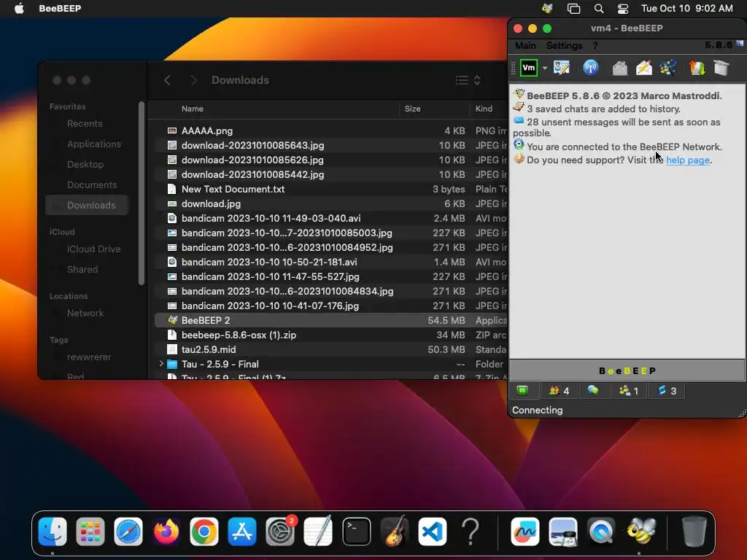Screen dimensions: 747x560
Task: Switch to the saved chats tab showing 3
Action: (667, 391)
